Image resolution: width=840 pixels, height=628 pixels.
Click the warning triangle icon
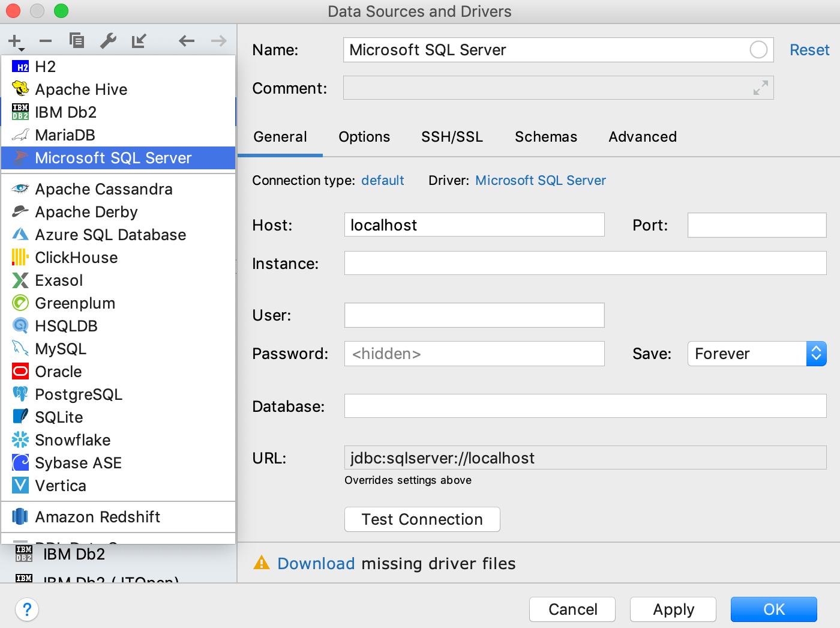pyautogui.click(x=262, y=563)
